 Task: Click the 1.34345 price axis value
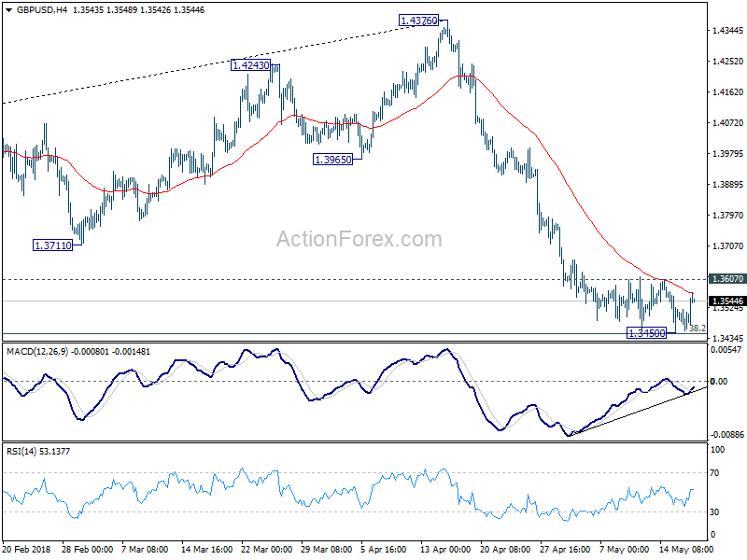tap(727, 339)
